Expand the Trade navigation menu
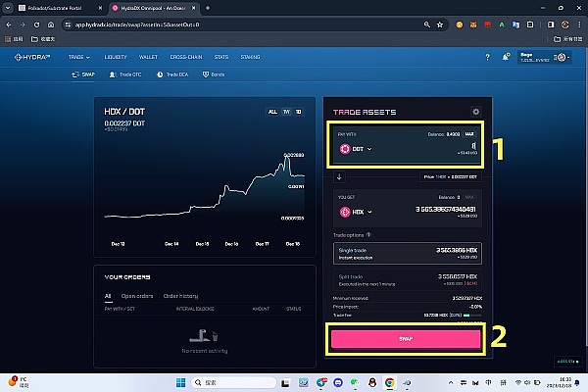 (x=79, y=58)
